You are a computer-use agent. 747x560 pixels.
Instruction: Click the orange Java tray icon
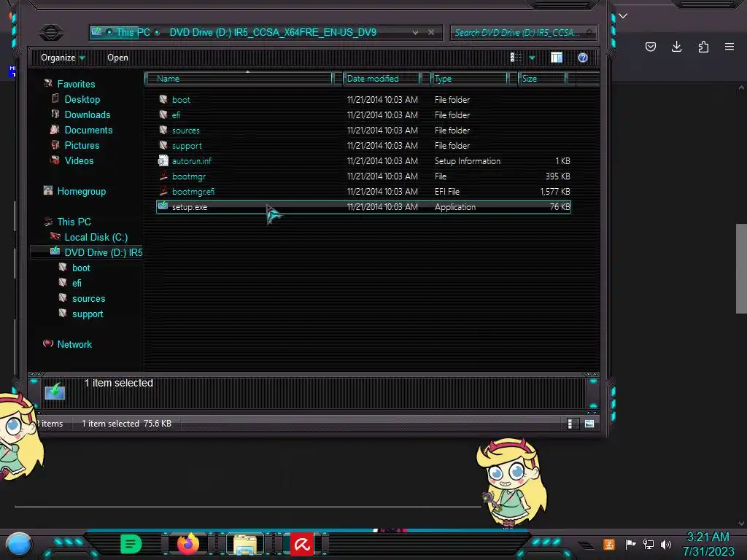click(x=609, y=544)
